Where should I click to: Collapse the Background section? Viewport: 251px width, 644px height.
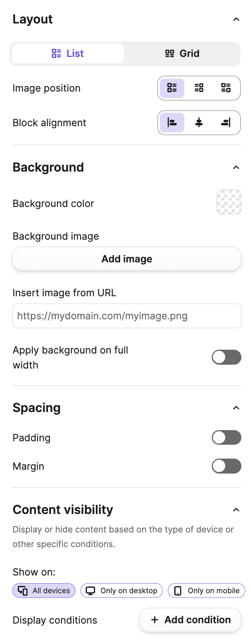tap(236, 167)
